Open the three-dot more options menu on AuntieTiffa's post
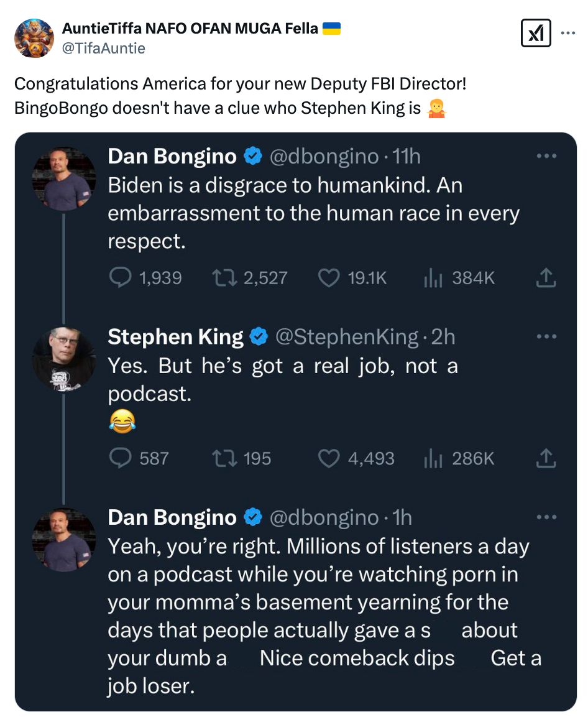This screenshot has height=725, width=588. click(x=568, y=34)
